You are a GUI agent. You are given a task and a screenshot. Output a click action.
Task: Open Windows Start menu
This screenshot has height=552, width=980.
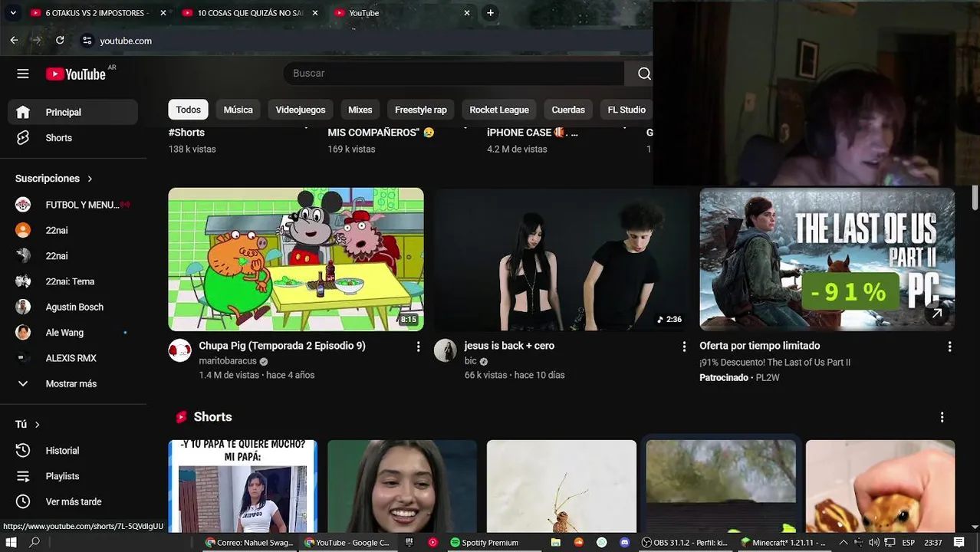[11, 542]
